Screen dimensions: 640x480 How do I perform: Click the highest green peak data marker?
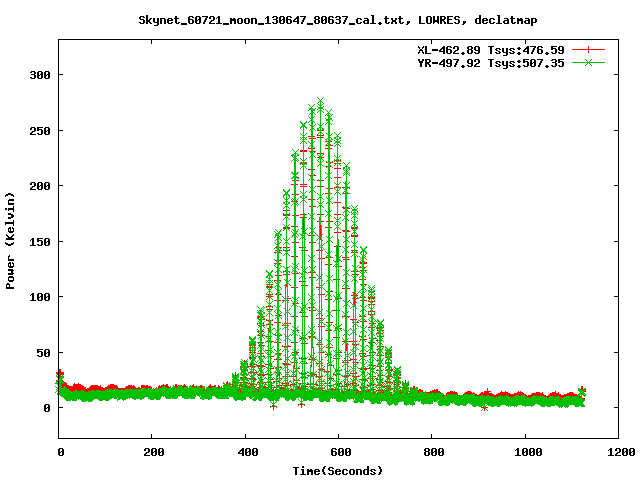tap(320, 101)
